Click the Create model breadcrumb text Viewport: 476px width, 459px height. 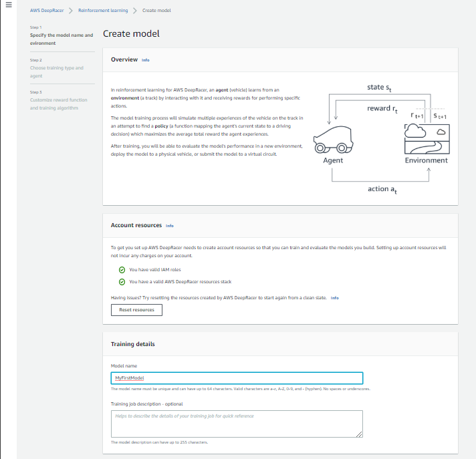point(156,10)
